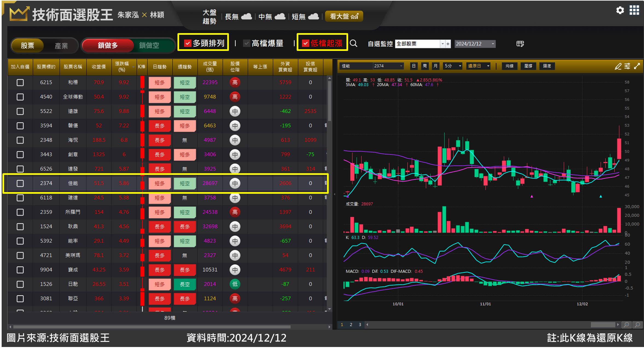Click the 頭底 button
This screenshot has height=350, width=644.
547,66
